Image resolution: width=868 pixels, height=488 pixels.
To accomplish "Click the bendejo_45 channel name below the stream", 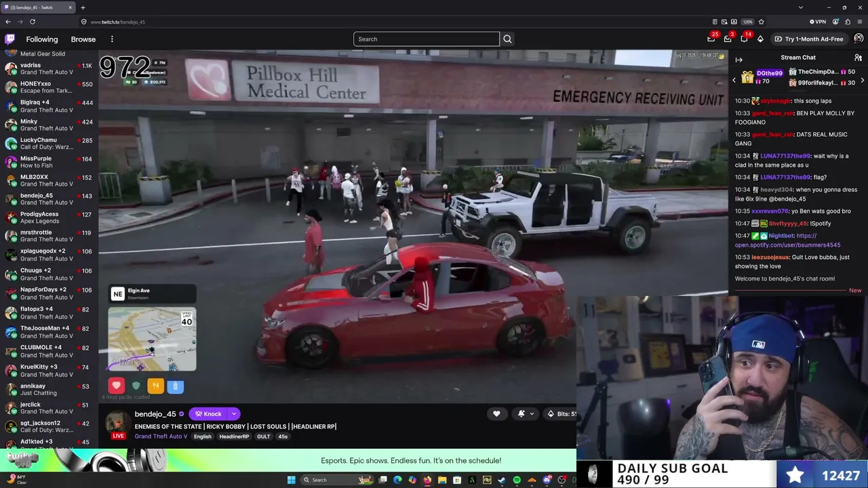I will 155,414.
